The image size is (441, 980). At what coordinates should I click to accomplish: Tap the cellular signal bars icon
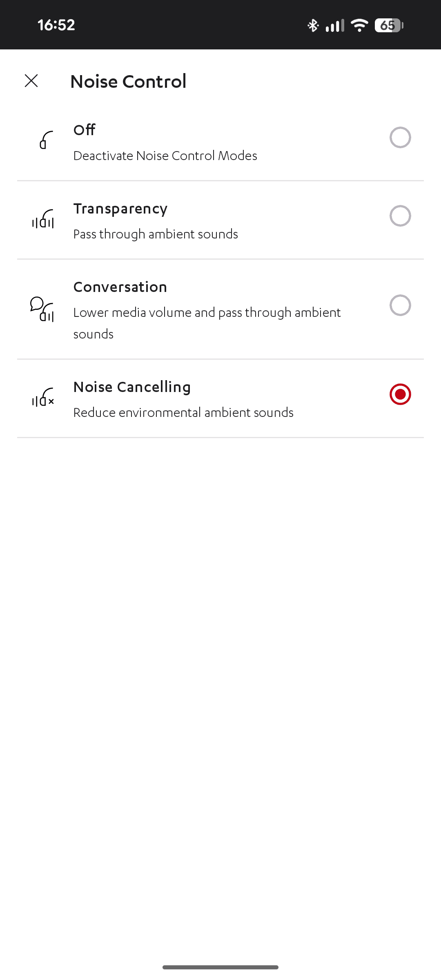335,25
